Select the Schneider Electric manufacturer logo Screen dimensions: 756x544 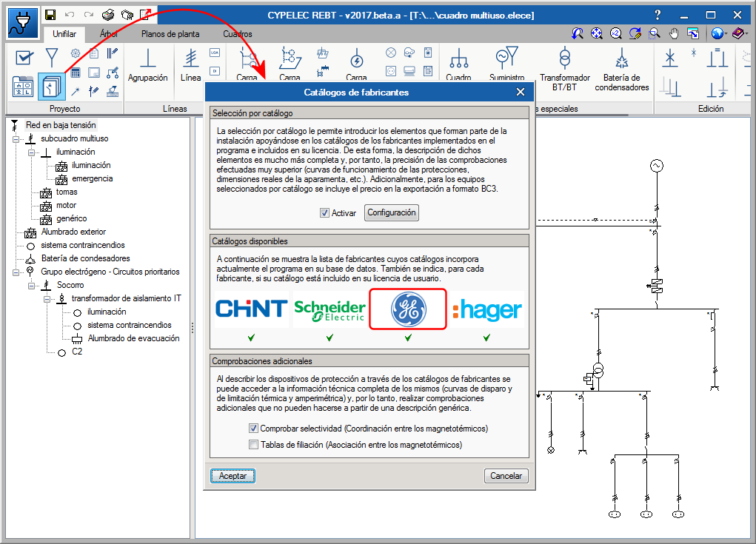(330, 309)
